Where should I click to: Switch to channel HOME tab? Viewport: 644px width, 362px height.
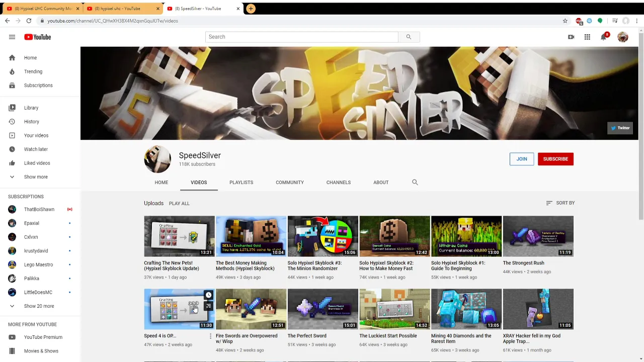162,183
